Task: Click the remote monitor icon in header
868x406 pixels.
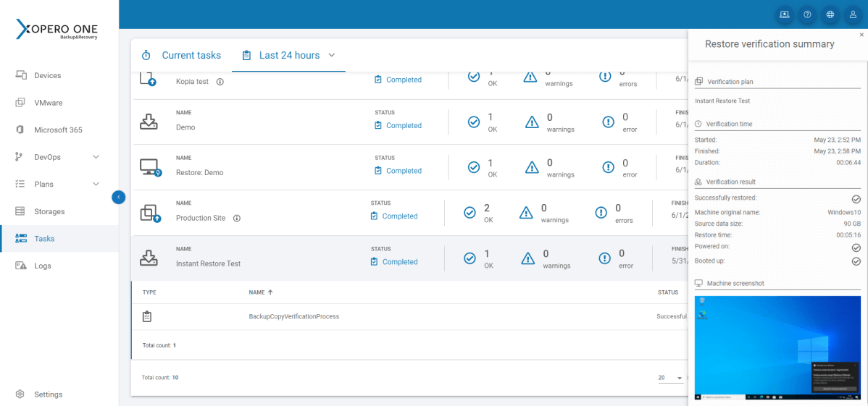Action: (x=783, y=14)
